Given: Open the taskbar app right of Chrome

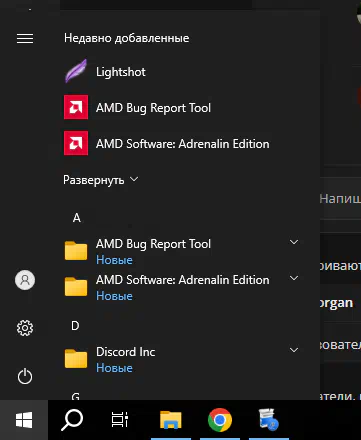Looking at the screenshot, I should [269, 420].
